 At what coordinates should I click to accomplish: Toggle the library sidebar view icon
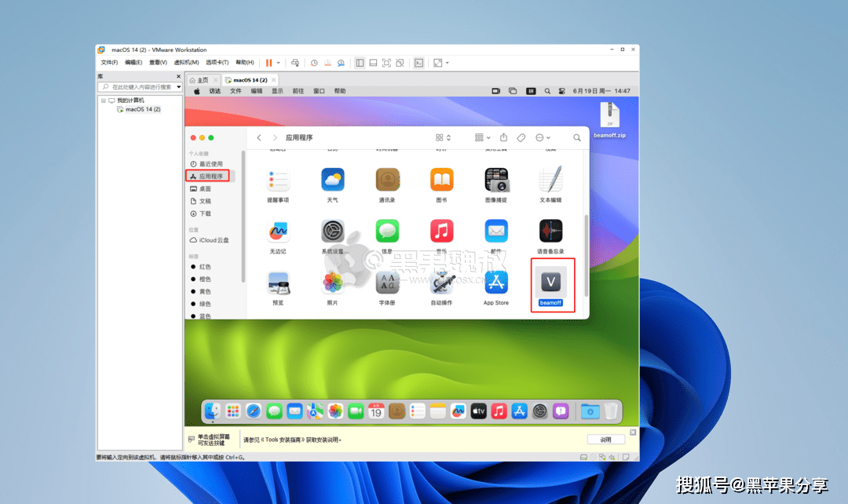click(360, 63)
